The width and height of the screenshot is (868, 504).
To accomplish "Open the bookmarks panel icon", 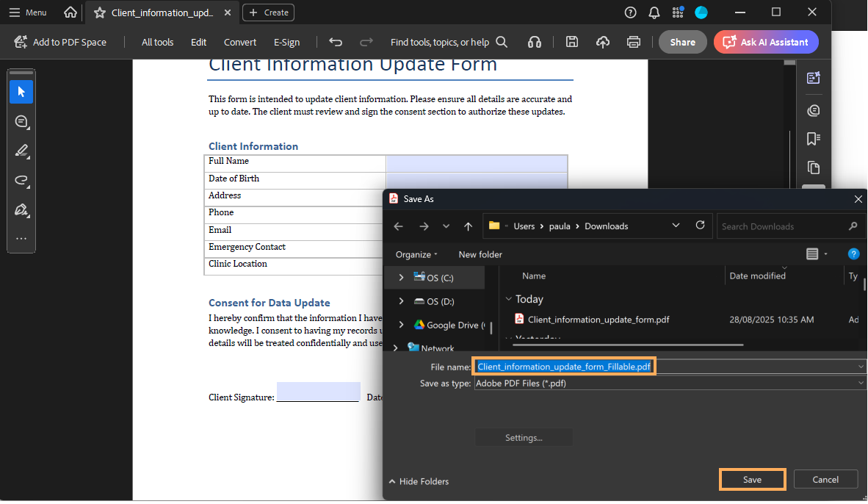I will coord(813,139).
